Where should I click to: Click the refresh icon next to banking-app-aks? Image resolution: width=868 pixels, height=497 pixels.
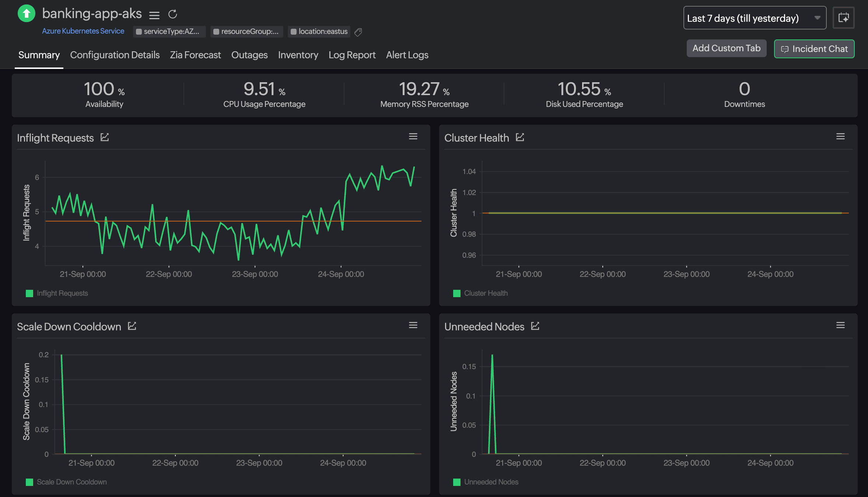(x=172, y=15)
